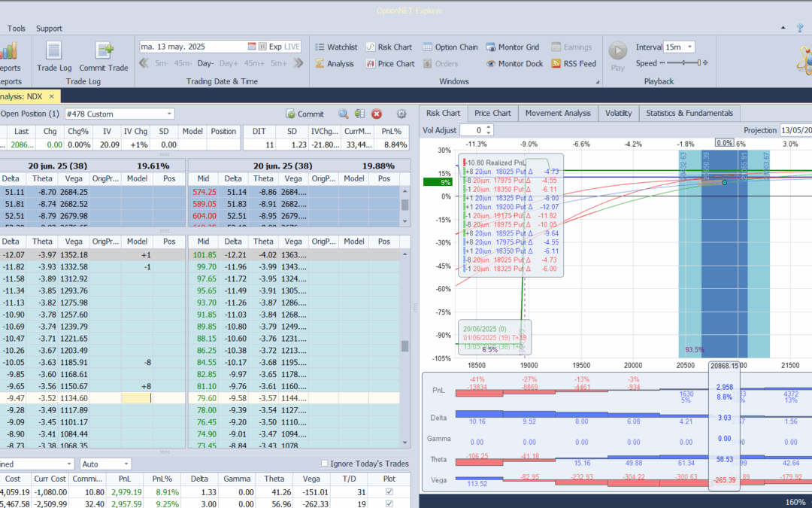
Task: Step forward 5 minutes with 5m+
Action: pyautogui.click(x=279, y=63)
